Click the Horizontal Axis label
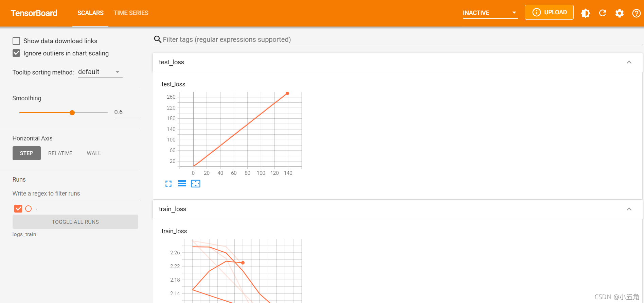The image size is (644, 303). [x=32, y=138]
